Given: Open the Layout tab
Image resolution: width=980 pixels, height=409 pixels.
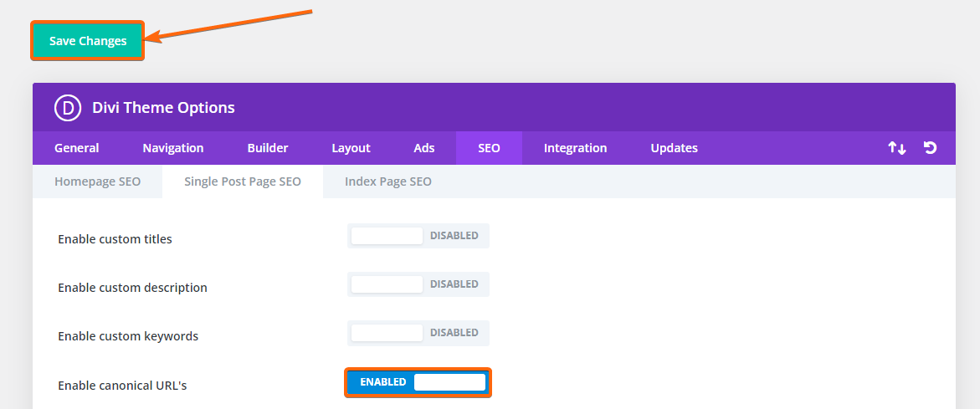Looking at the screenshot, I should click(351, 148).
